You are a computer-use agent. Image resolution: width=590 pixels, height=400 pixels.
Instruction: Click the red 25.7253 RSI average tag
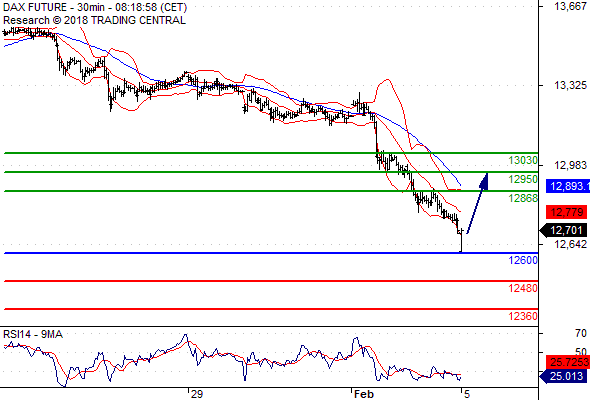pos(568,362)
